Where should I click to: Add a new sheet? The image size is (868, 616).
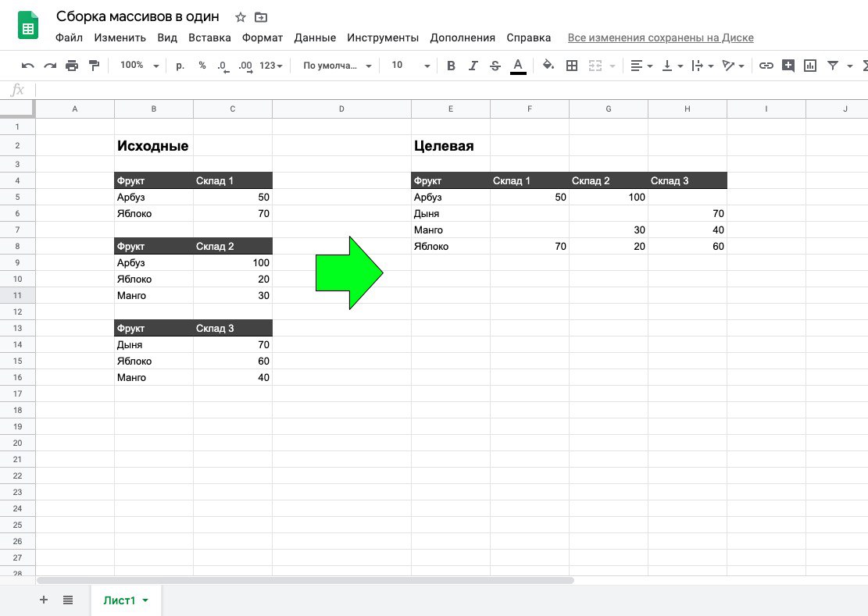pos(44,600)
